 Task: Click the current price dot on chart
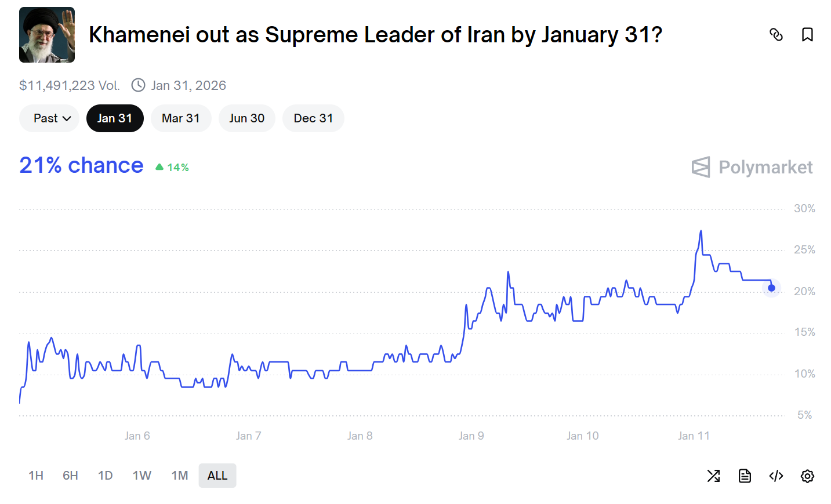point(771,288)
